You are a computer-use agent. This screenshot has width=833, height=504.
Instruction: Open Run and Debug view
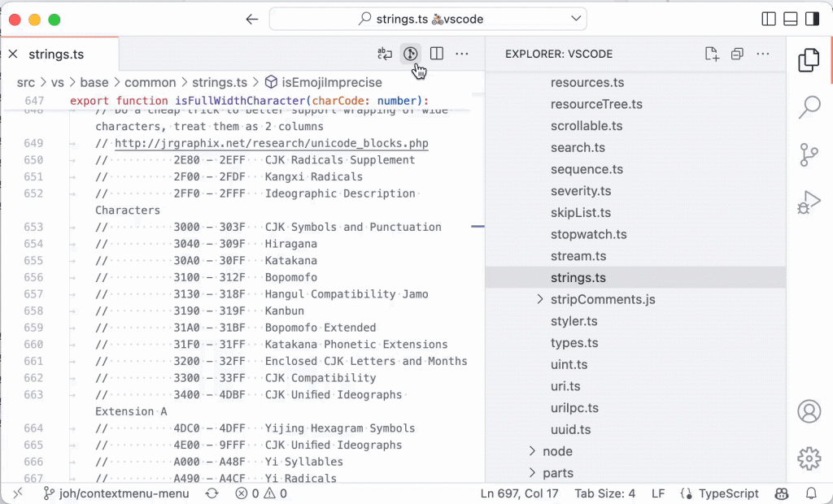(809, 202)
